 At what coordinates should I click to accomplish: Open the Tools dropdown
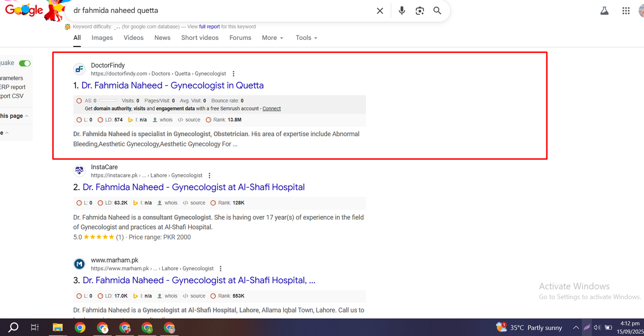click(306, 38)
